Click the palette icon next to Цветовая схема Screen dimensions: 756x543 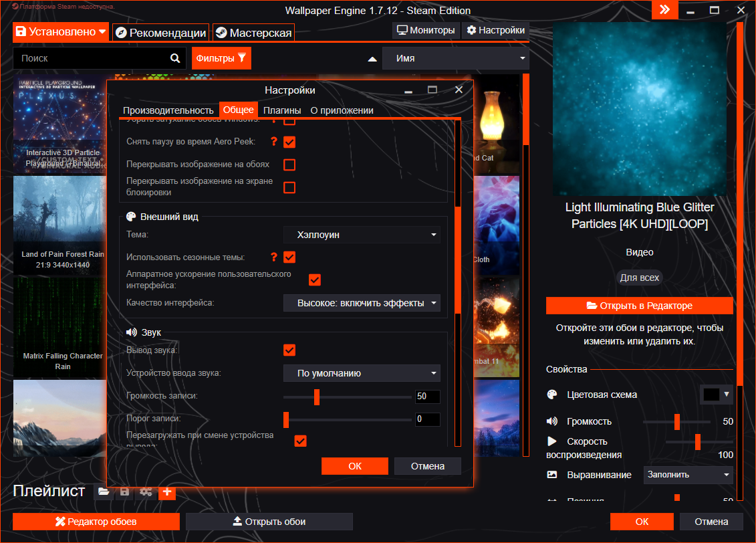pyautogui.click(x=552, y=395)
